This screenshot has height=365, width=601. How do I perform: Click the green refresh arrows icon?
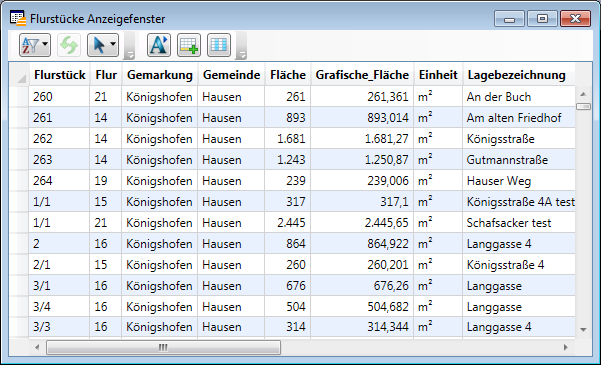point(69,45)
